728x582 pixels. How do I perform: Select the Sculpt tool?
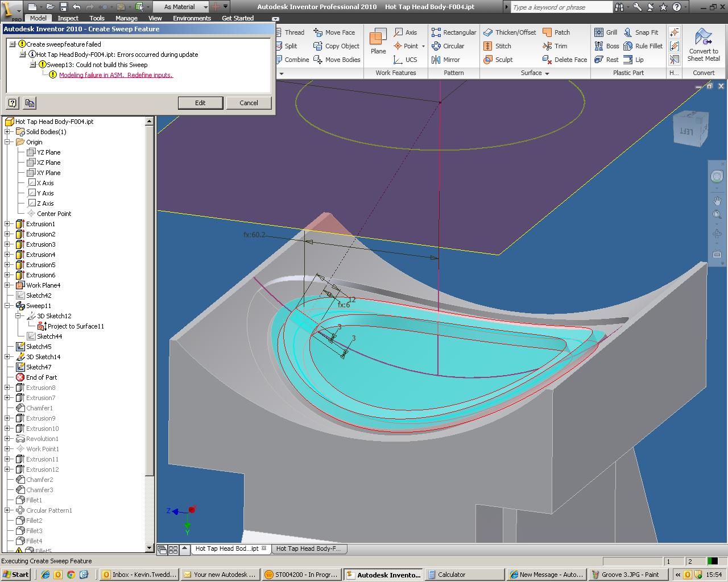[x=498, y=60]
